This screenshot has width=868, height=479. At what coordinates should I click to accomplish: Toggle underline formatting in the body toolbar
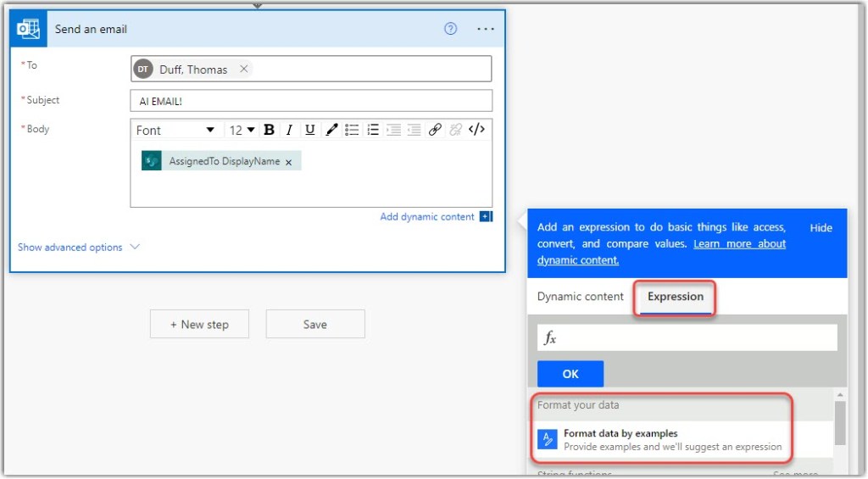[x=310, y=130]
